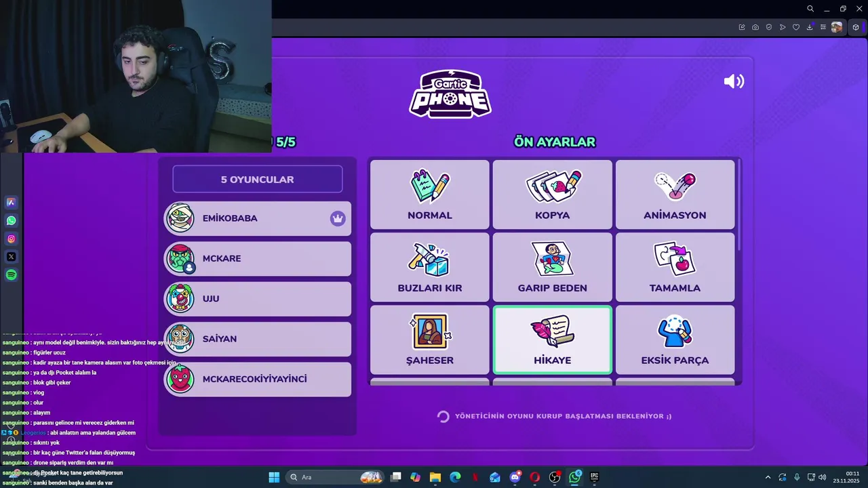Click EMİKOBABA's mummy avatar
The width and height of the screenshot is (868, 488).
pyautogui.click(x=180, y=218)
